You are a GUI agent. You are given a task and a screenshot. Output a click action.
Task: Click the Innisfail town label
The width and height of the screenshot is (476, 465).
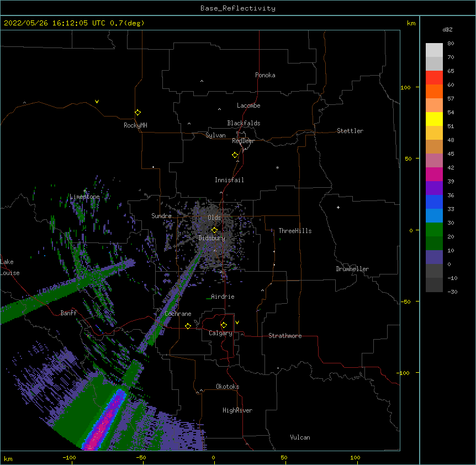(x=229, y=180)
